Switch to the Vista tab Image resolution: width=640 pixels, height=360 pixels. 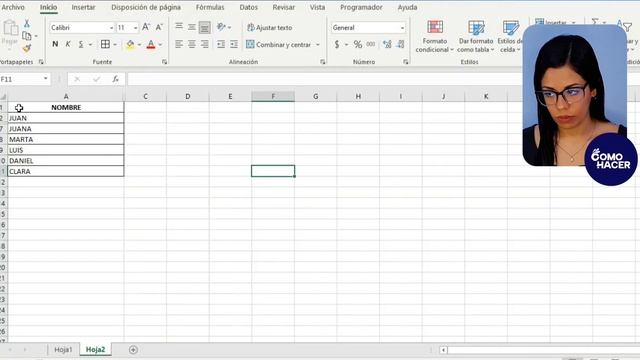click(317, 7)
